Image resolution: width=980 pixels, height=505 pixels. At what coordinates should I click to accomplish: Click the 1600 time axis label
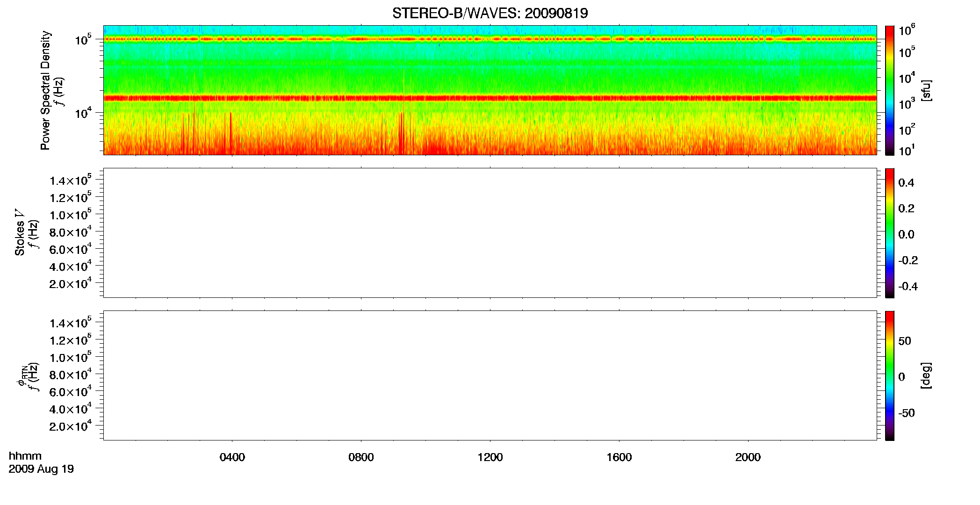click(619, 457)
